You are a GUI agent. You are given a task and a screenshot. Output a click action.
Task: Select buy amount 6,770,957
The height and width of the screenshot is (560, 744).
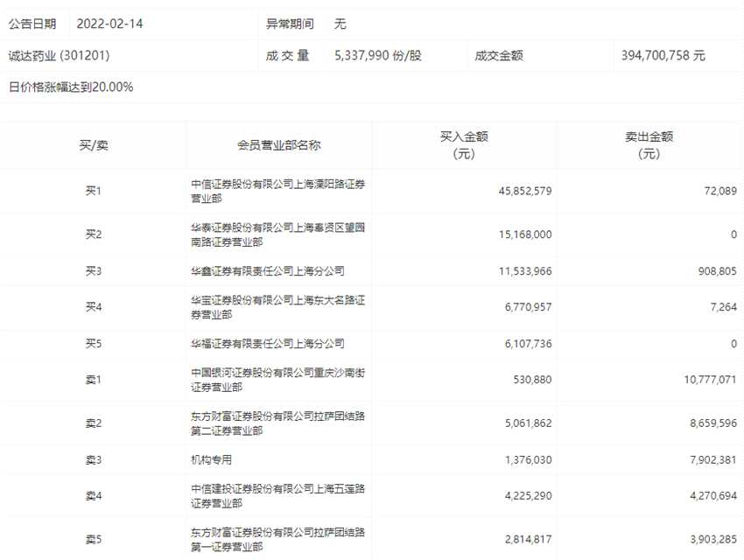528,307
